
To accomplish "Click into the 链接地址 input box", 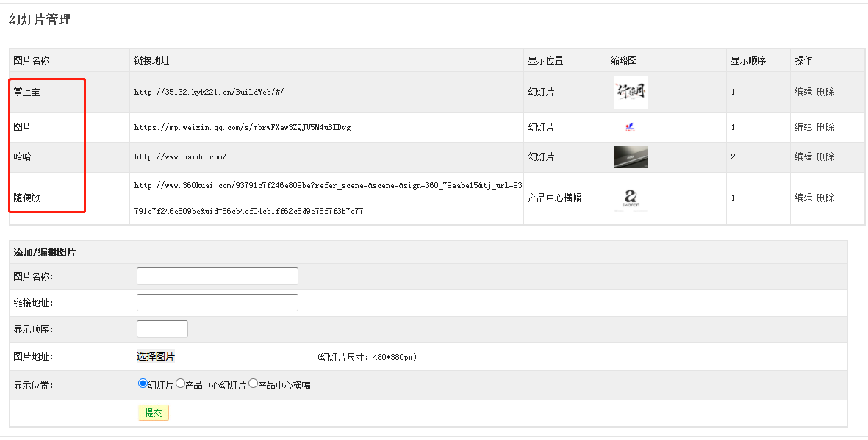I will [x=218, y=303].
